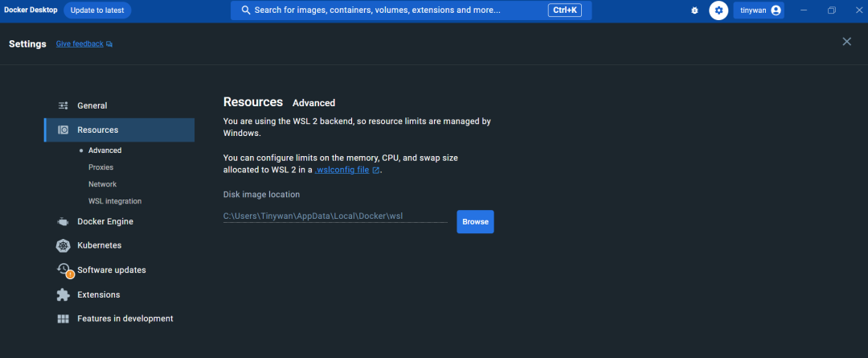Open the Network settings section

tap(102, 184)
